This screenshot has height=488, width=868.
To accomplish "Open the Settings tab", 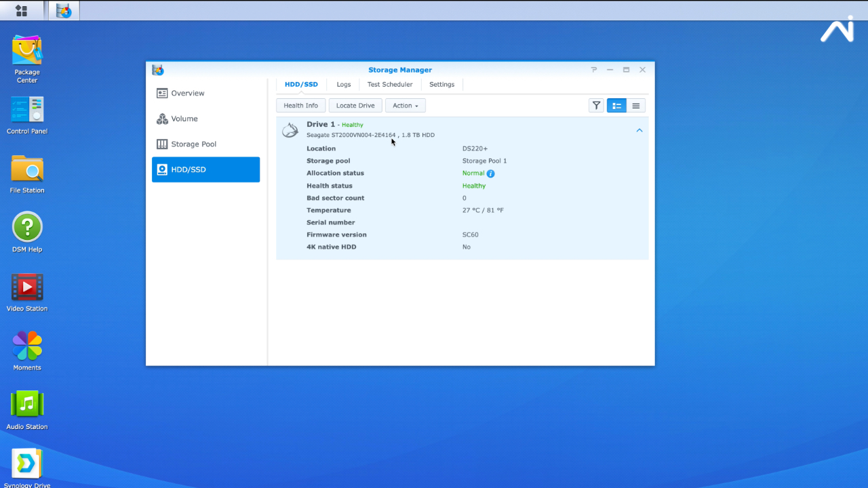I will [441, 85].
